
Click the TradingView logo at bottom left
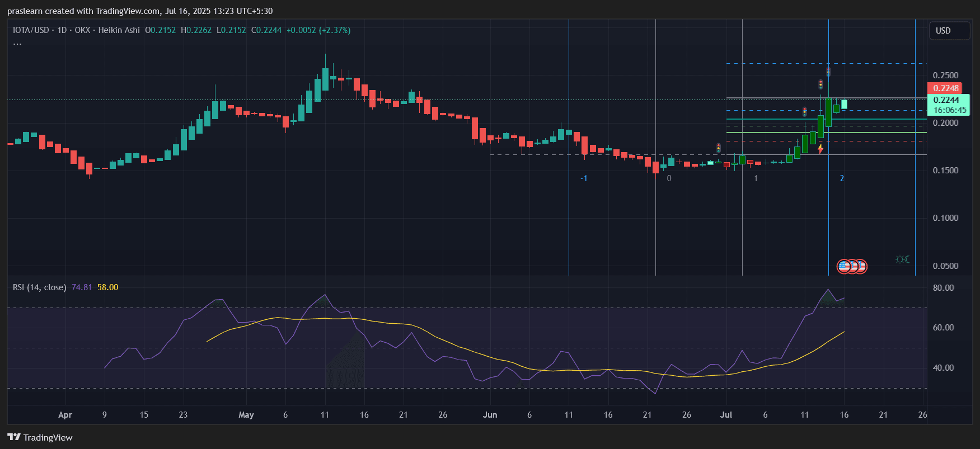coord(40,437)
